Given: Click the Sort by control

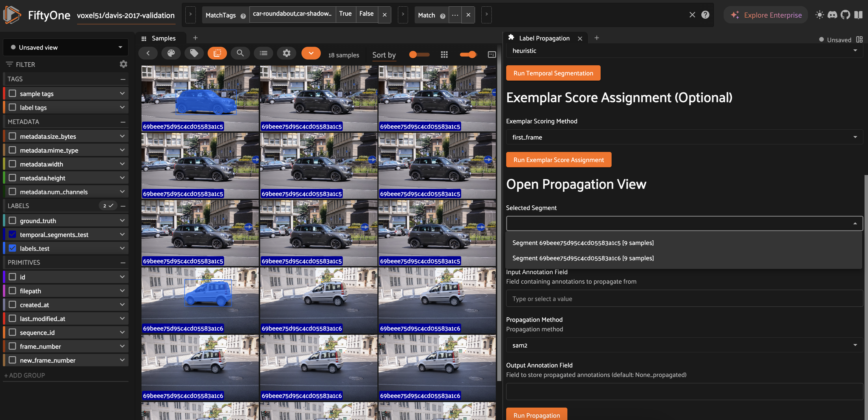Looking at the screenshot, I should click(384, 55).
